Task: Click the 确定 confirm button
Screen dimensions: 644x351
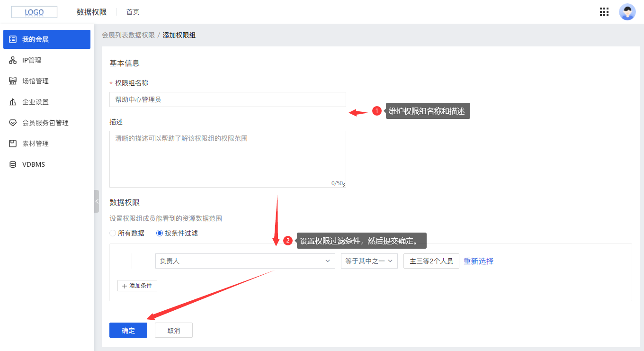Action: 128,330
